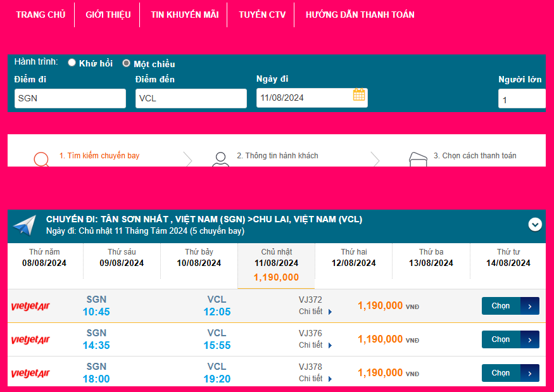Click the search magnifier step icon
Screen dimensions: 554x392
(x=41, y=159)
